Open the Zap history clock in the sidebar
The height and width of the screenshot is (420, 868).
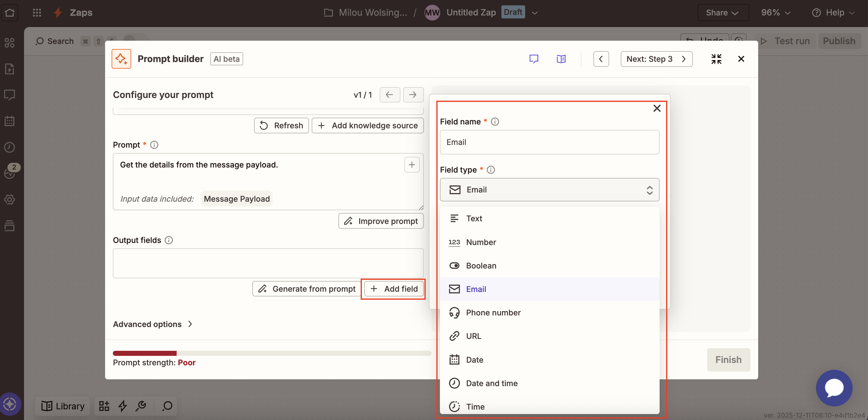(9, 147)
